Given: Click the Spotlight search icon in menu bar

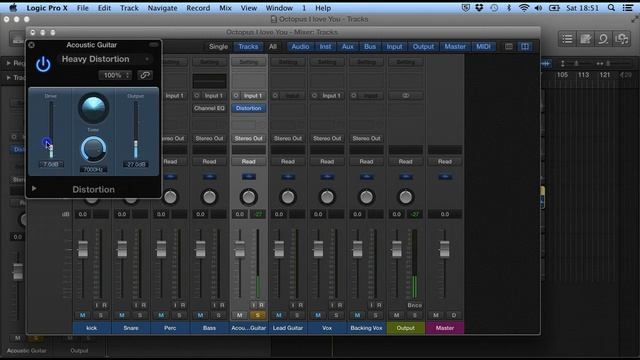Looking at the screenshot, I should coord(611,8).
